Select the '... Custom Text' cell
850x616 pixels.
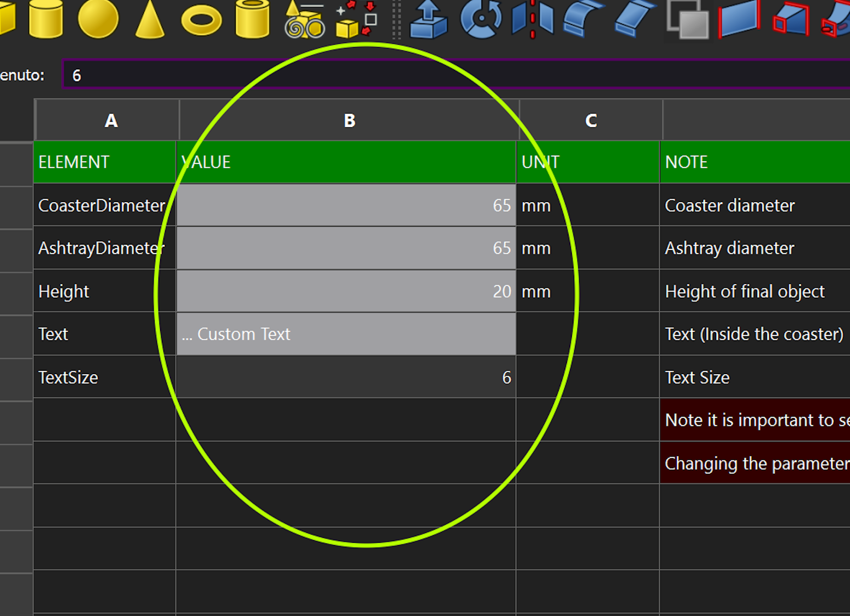click(x=346, y=334)
